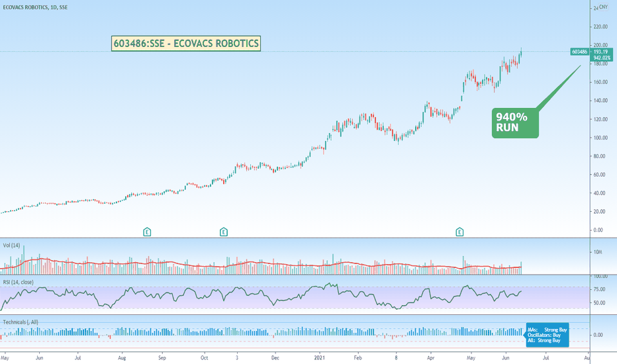Click the Oct label on time axis
This screenshot has width=617, height=364.
pyautogui.click(x=204, y=357)
